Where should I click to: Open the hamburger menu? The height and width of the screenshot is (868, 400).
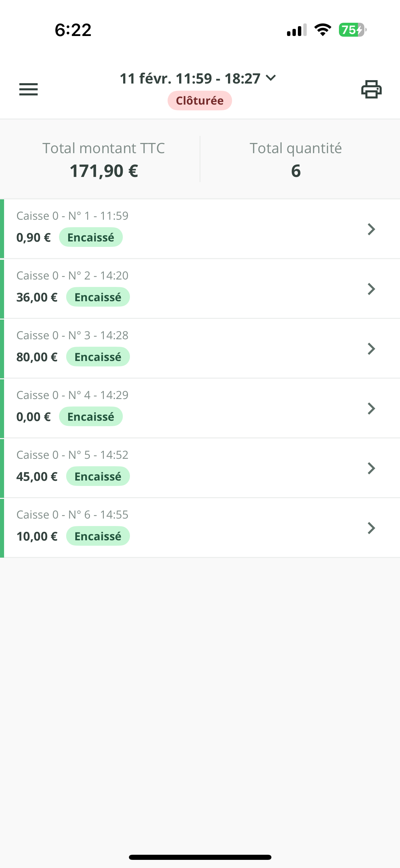click(28, 89)
